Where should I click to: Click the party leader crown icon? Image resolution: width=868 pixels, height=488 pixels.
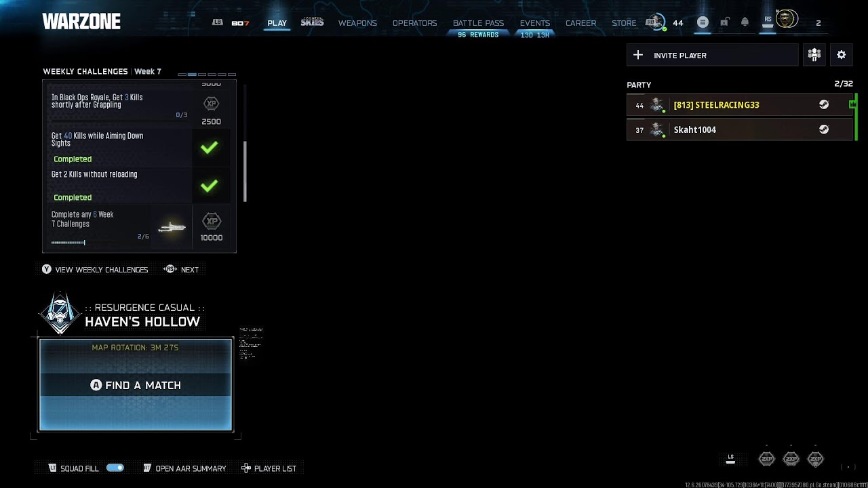853,104
